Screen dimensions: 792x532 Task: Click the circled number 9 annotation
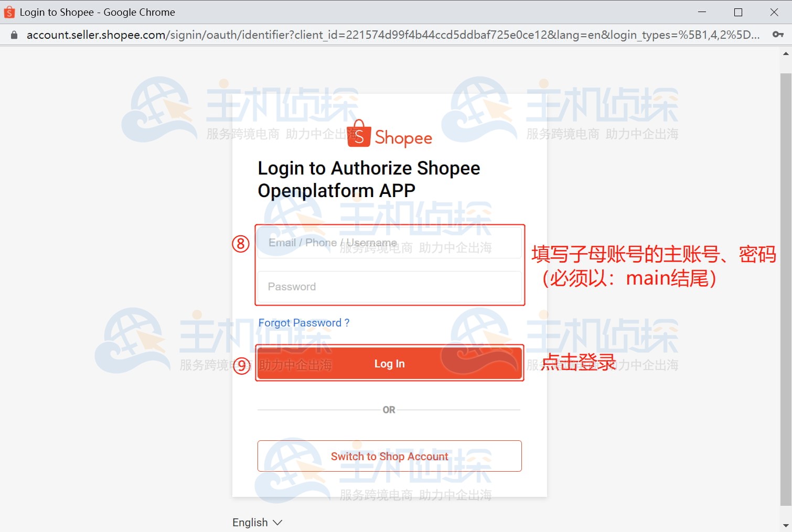(241, 366)
